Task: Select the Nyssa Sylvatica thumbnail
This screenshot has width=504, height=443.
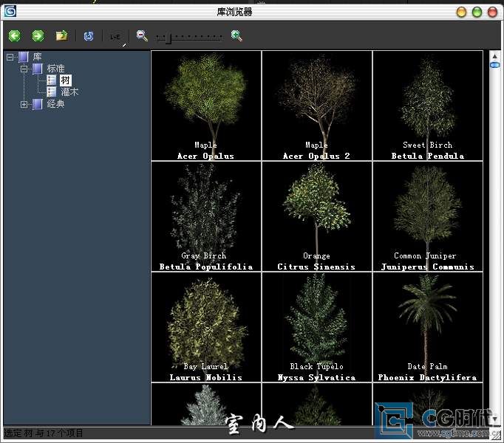Action: 317,327
